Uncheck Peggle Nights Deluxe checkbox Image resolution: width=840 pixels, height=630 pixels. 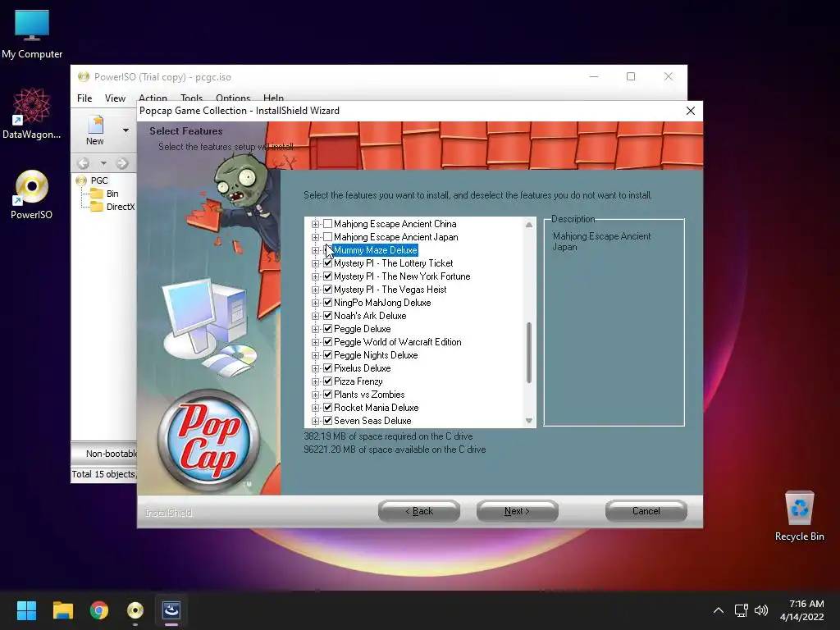coord(327,355)
